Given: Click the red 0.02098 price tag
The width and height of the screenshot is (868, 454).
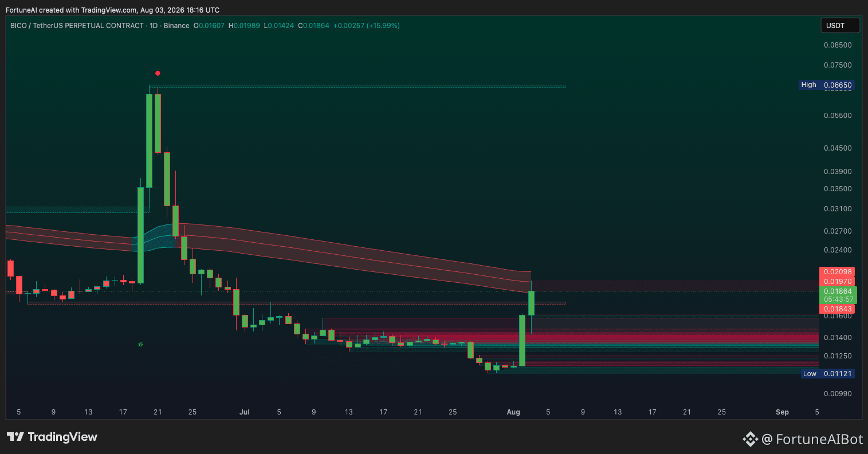Looking at the screenshot, I should [x=838, y=271].
